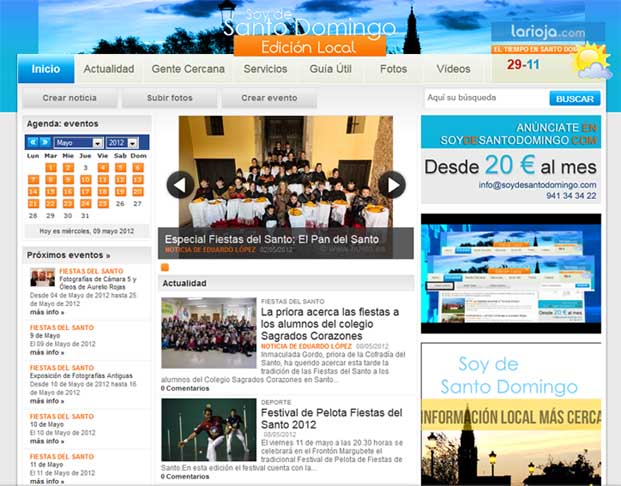The image size is (621, 486).
Task: Click 'FIESTAS DEL SANTO' label above Aurelio Rojas event
Action: [91, 271]
